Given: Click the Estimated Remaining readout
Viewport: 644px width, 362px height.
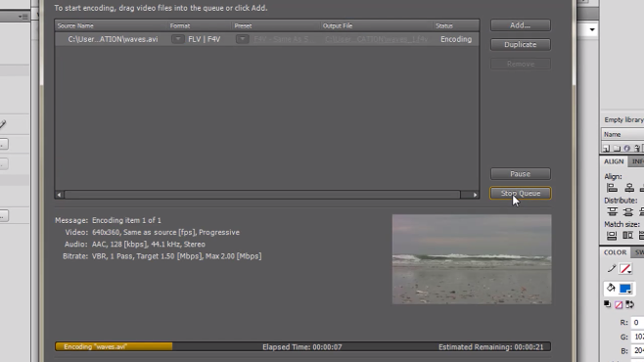Looking at the screenshot, I should [490, 347].
